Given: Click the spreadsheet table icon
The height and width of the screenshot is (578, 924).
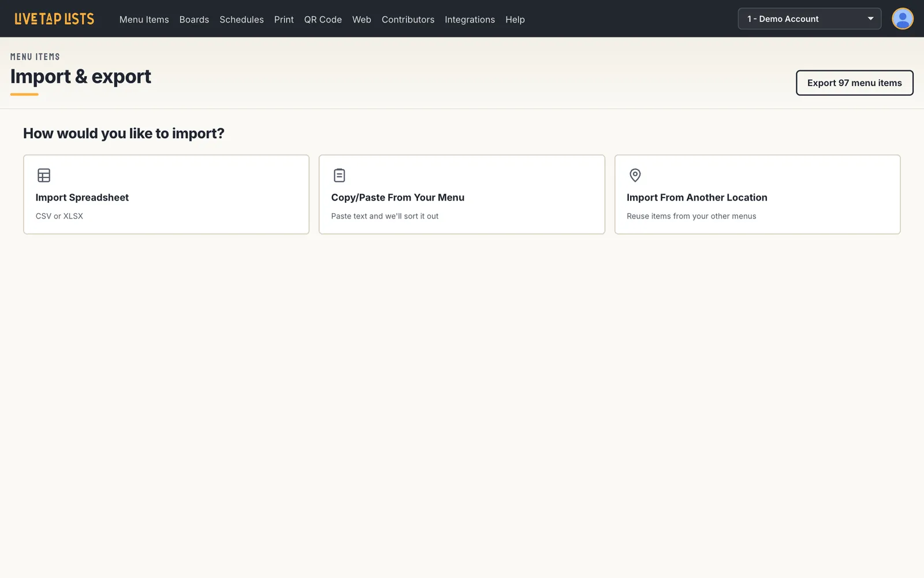Looking at the screenshot, I should [x=44, y=175].
